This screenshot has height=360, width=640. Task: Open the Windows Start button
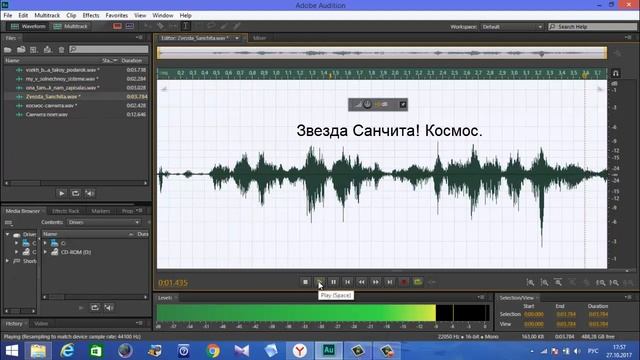pyautogui.click(x=11, y=351)
